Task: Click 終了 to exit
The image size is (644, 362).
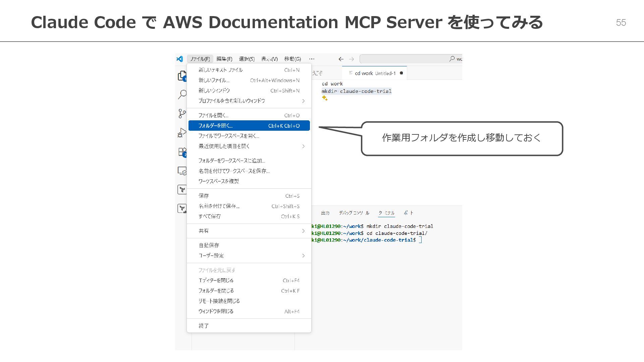Action: 249,326
